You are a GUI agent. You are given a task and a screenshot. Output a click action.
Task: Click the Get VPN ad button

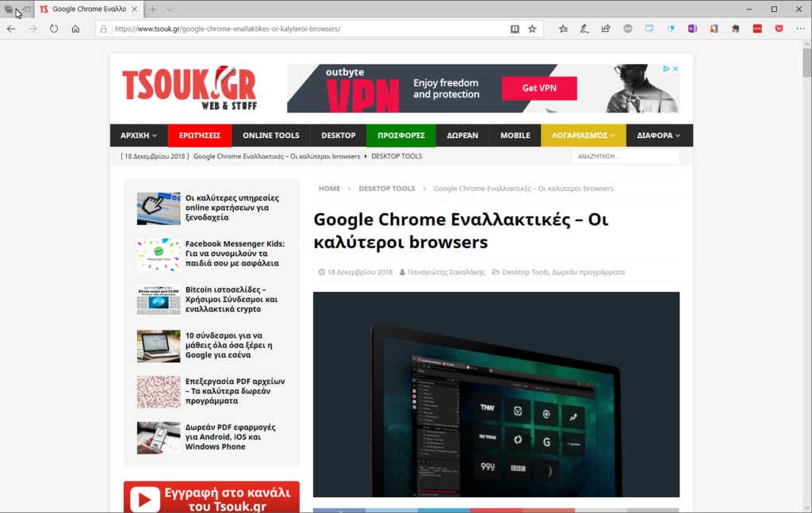pyautogui.click(x=539, y=88)
